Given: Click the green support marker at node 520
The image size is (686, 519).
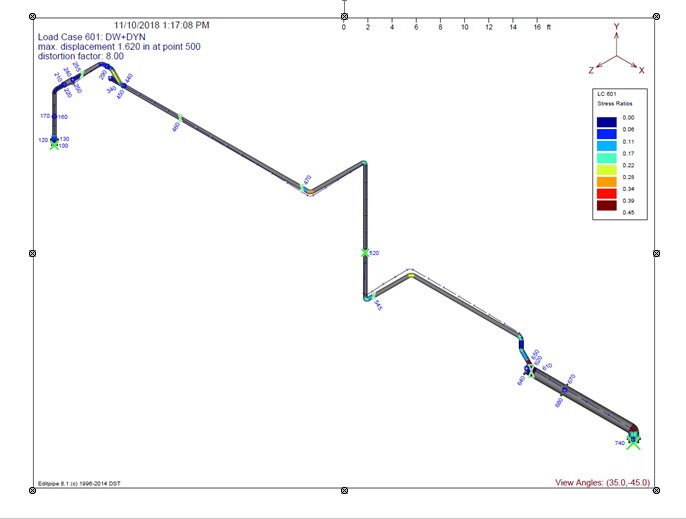Looking at the screenshot, I should pyautogui.click(x=365, y=253).
